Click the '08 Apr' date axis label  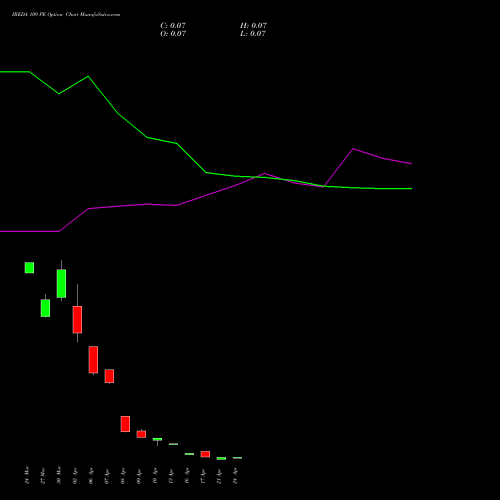coord(123,476)
